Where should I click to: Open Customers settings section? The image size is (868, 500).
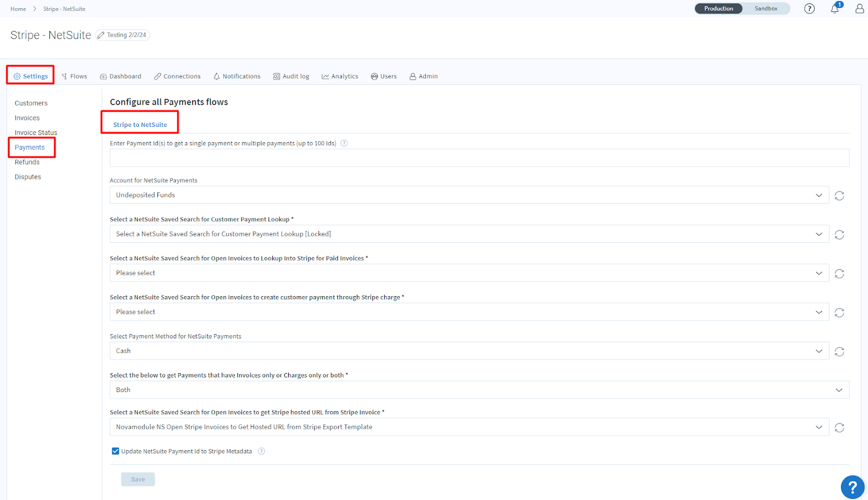point(31,103)
